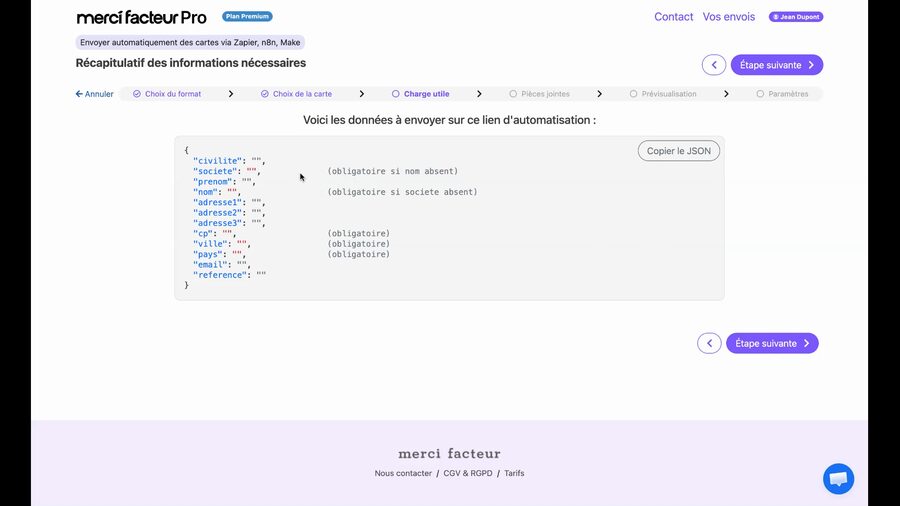Click the top back arrow button

coord(713,65)
